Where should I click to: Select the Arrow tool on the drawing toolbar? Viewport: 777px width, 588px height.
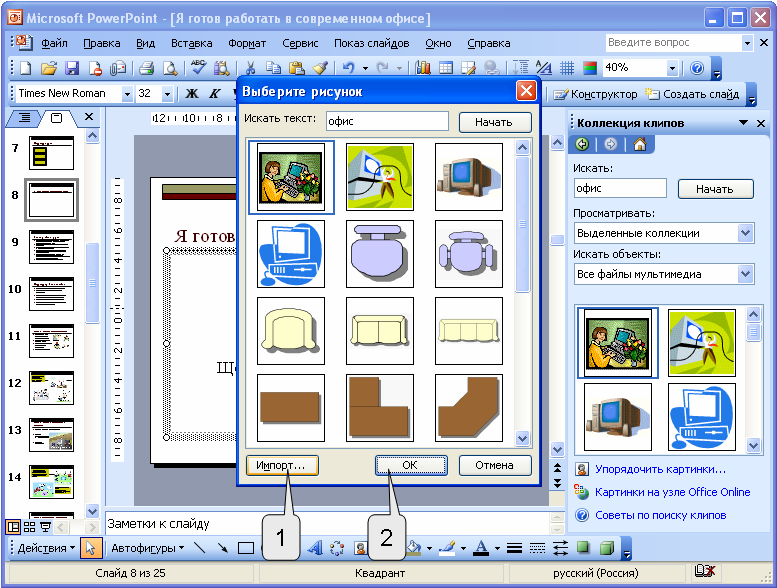click(x=222, y=548)
